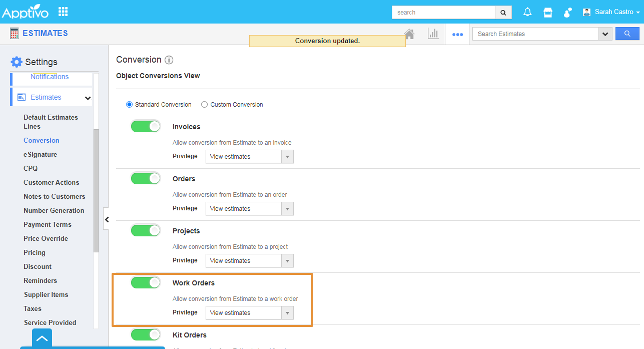Open the Search Estimates dropdown arrow
The height and width of the screenshot is (349, 644).
click(605, 34)
